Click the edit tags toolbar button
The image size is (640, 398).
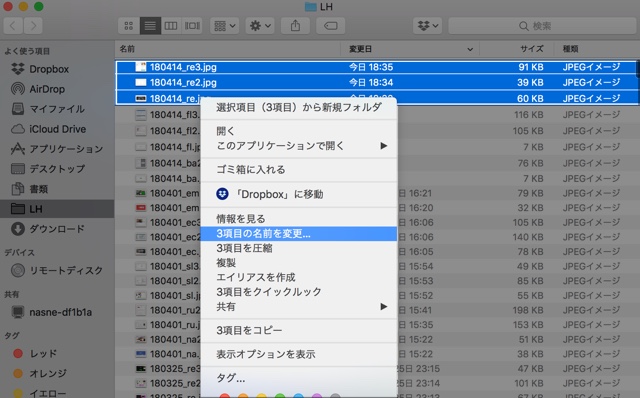330,26
